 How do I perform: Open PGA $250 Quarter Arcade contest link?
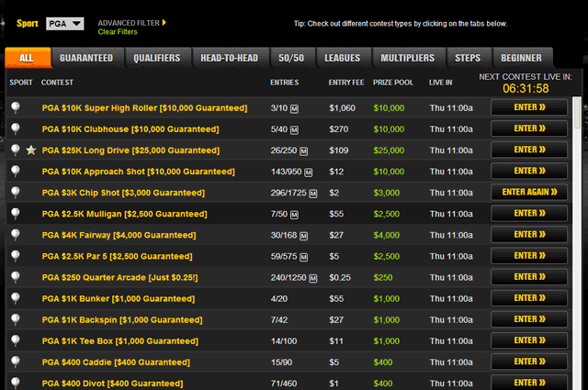[x=120, y=278]
